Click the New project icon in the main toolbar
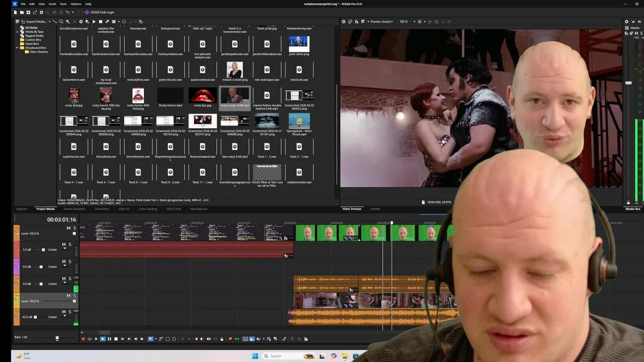644x362 pixels. pos(15,12)
